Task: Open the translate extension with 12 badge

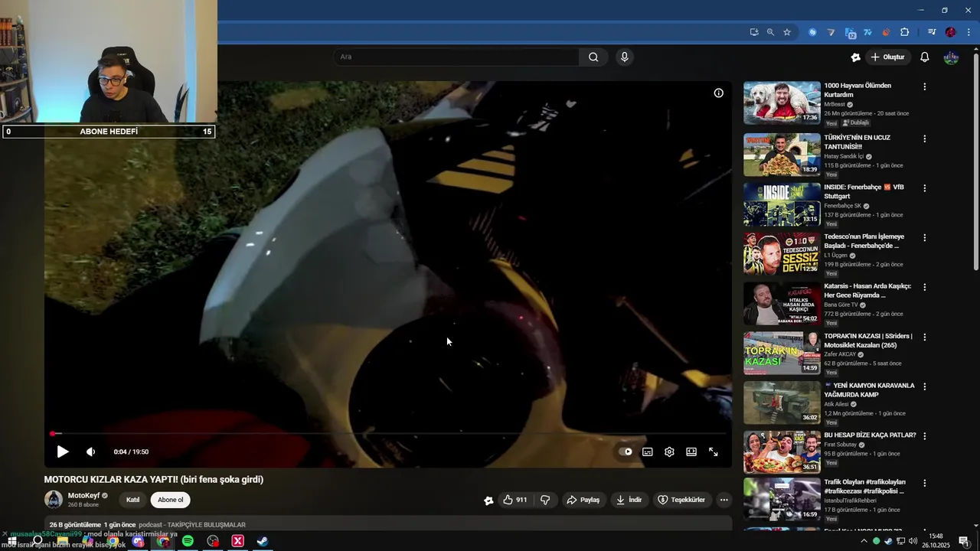Action: (850, 32)
